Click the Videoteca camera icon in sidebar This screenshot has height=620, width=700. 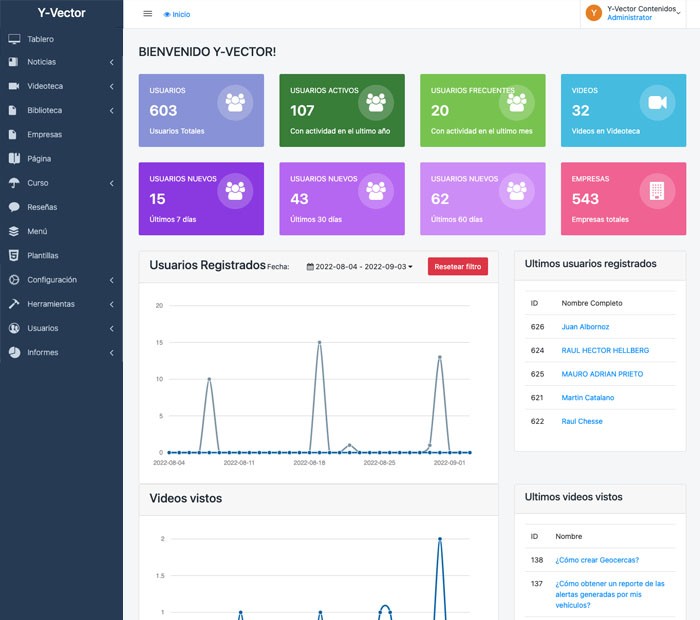(x=14, y=87)
